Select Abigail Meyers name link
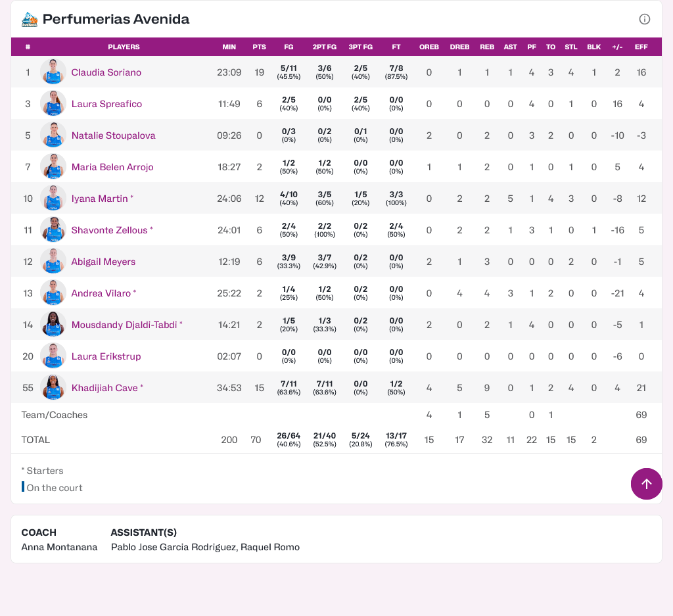673x616 pixels. (103, 262)
